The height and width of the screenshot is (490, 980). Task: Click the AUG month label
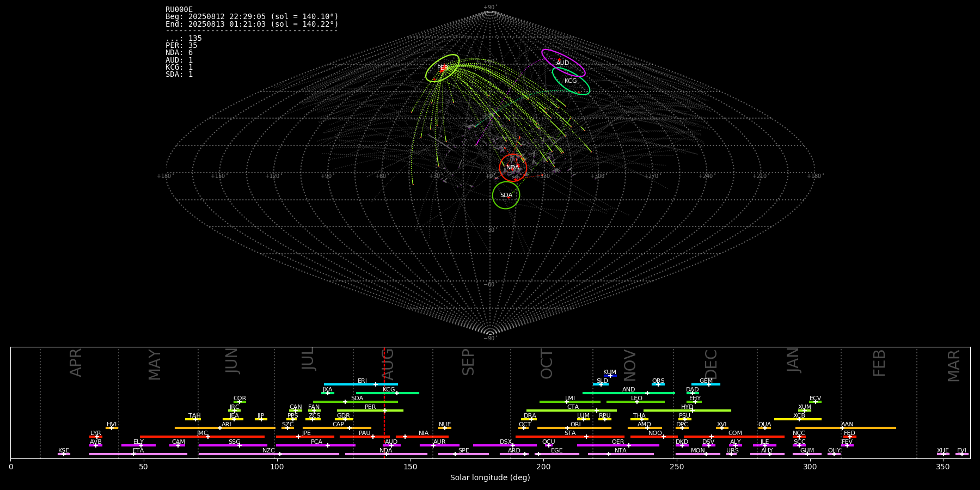[388, 364]
